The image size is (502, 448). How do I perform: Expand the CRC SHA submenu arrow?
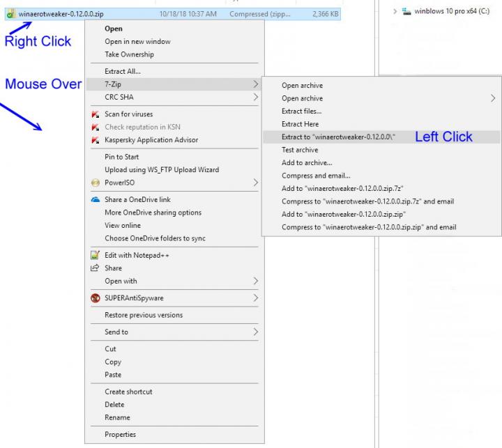tap(255, 97)
